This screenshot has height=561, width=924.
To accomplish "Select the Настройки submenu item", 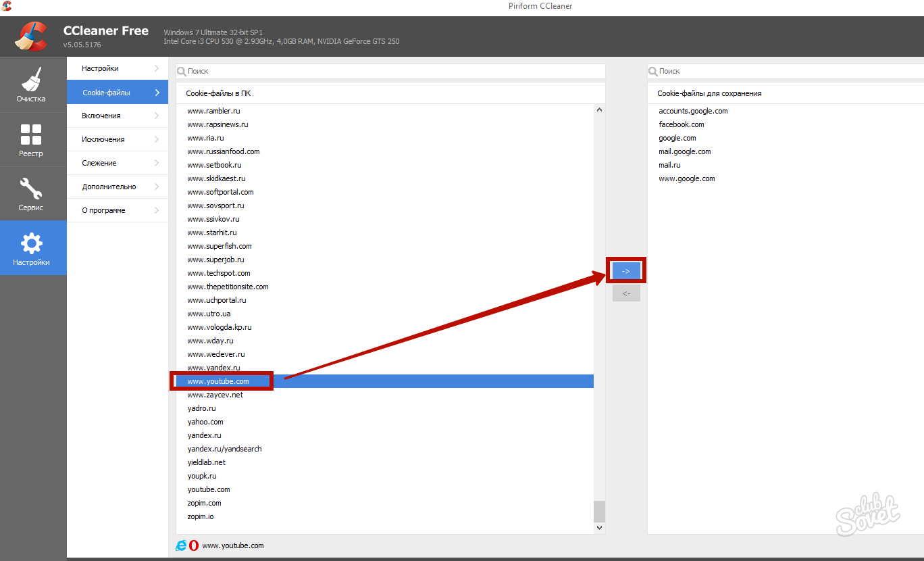I will (x=118, y=68).
